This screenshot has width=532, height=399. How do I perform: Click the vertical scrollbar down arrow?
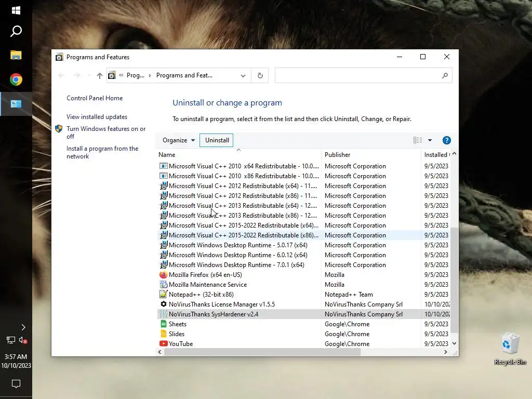[454, 343]
